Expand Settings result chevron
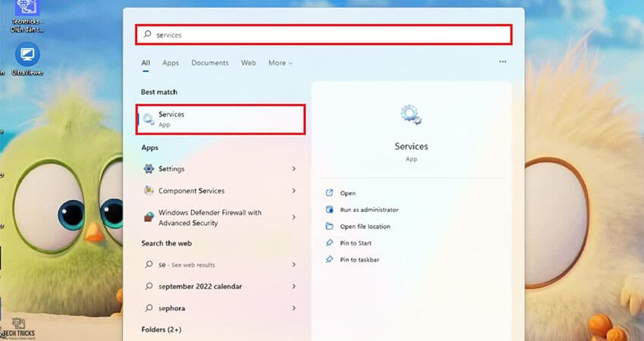This screenshot has height=341, width=644. pos(294,169)
